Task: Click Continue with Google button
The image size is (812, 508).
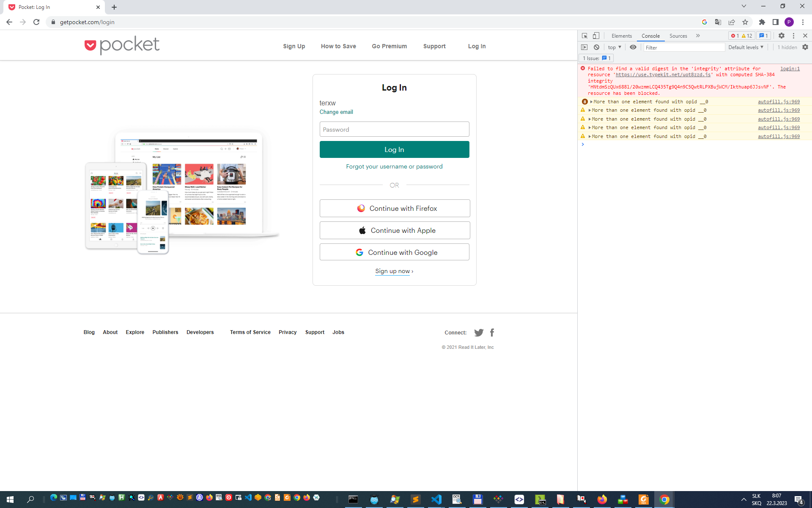Action: click(395, 252)
